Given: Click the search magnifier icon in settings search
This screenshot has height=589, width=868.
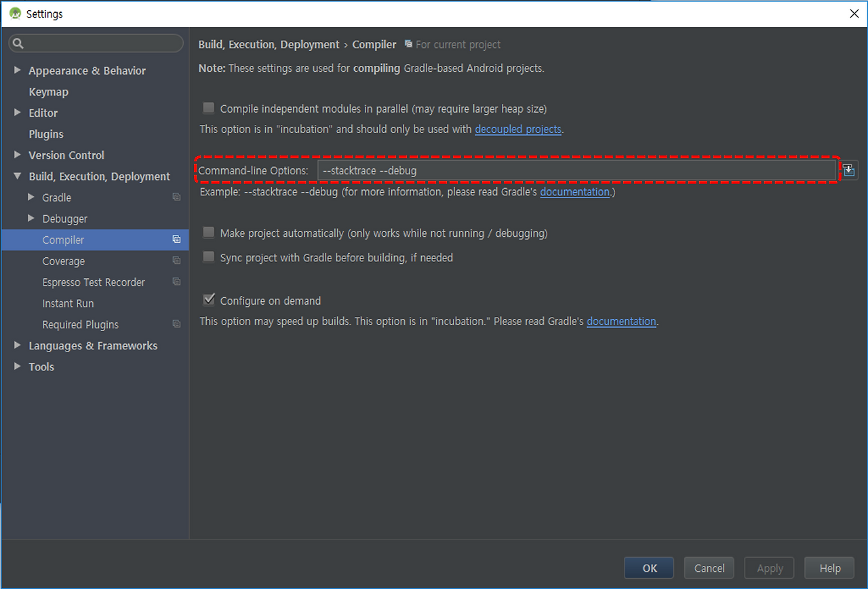Looking at the screenshot, I should pyautogui.click(x=18, y=43).
